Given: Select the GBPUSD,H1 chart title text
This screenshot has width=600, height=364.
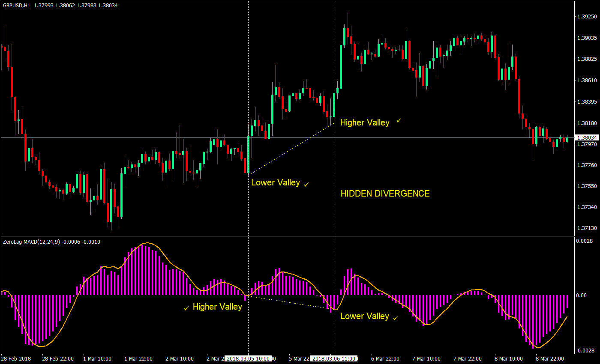Looking at the screenshot, I should 17,6.
